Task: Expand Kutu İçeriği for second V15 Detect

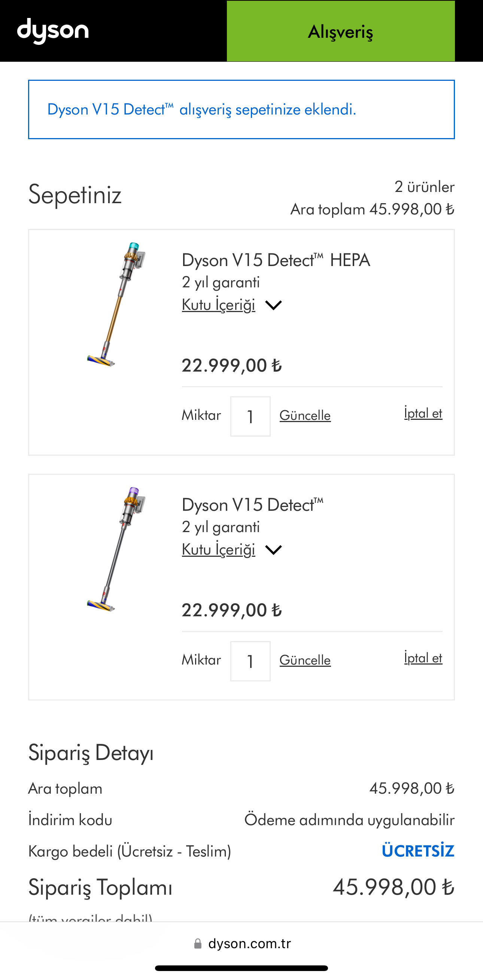Action: coord(218,550)
